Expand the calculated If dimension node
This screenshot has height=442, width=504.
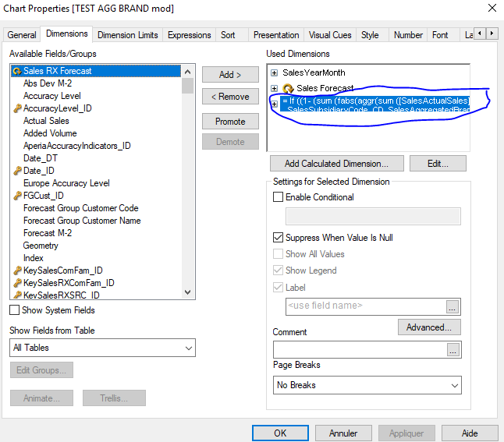click(274, 104)
